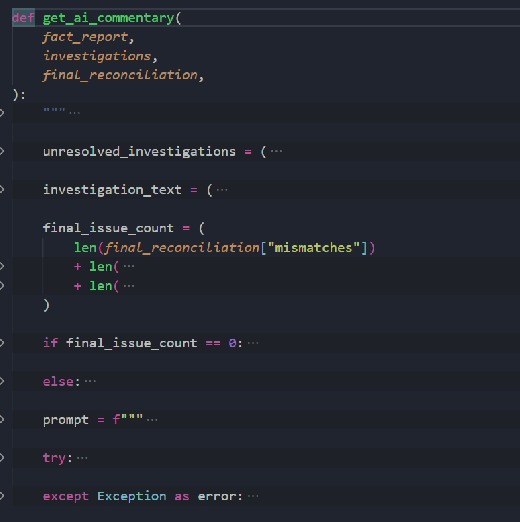Click the "mismatches" string literal
This screenshot has height=522, width=520.
point(314,248)
